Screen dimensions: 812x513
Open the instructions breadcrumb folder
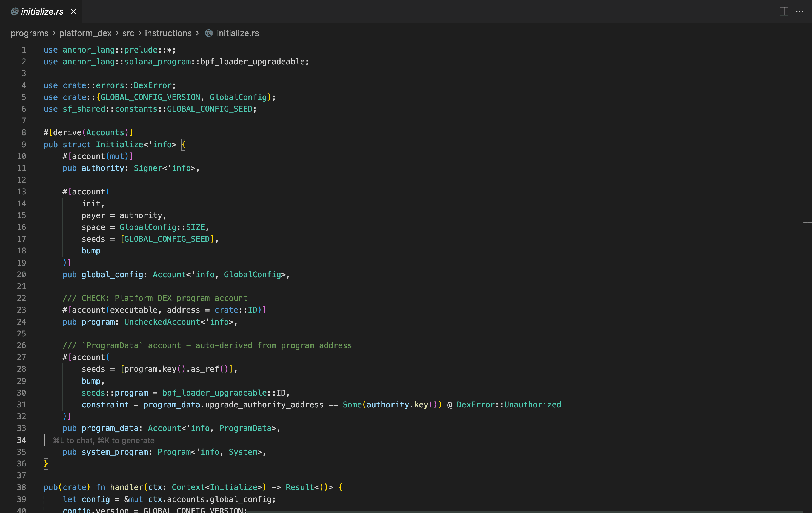168,33
